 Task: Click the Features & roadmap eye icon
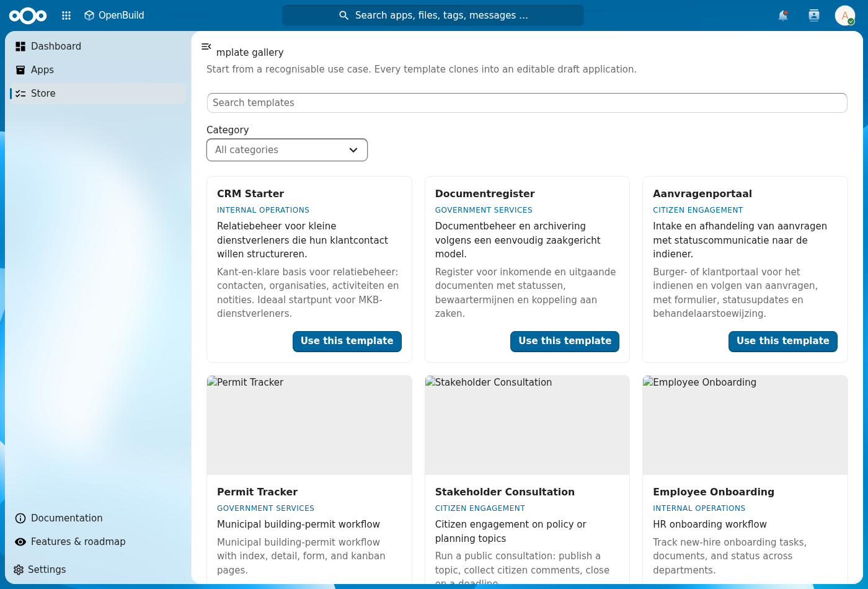pos(20,542)
